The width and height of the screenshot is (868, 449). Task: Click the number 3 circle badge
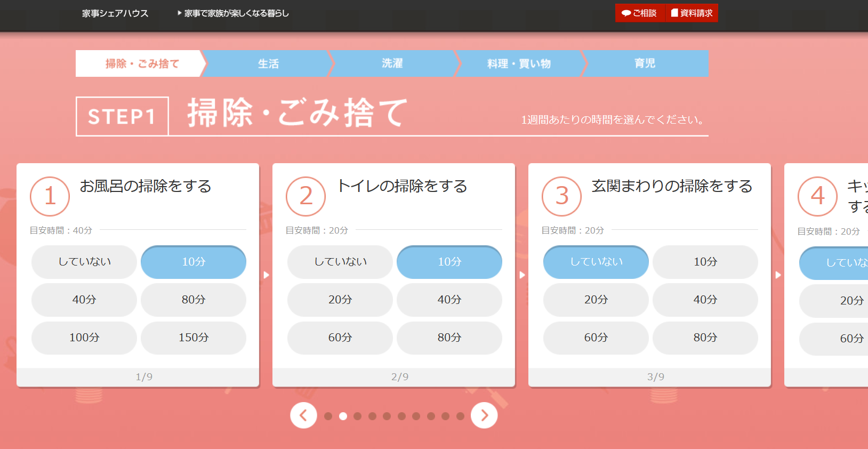(562, 196)
